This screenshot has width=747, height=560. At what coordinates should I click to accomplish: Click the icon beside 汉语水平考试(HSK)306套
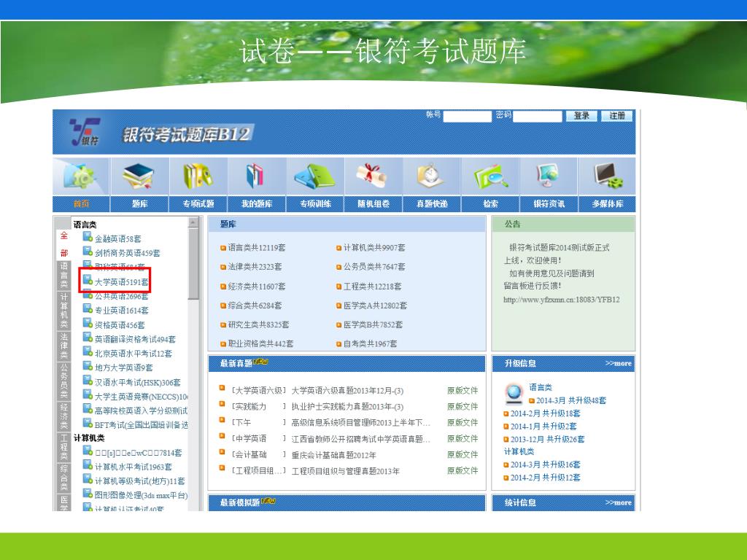[88, 380]
